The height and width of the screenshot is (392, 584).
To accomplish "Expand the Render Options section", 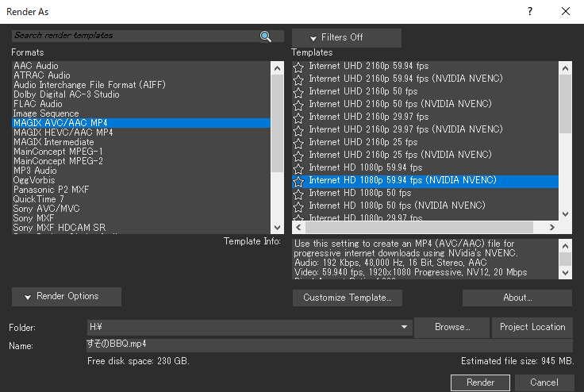I will point(67,297).
